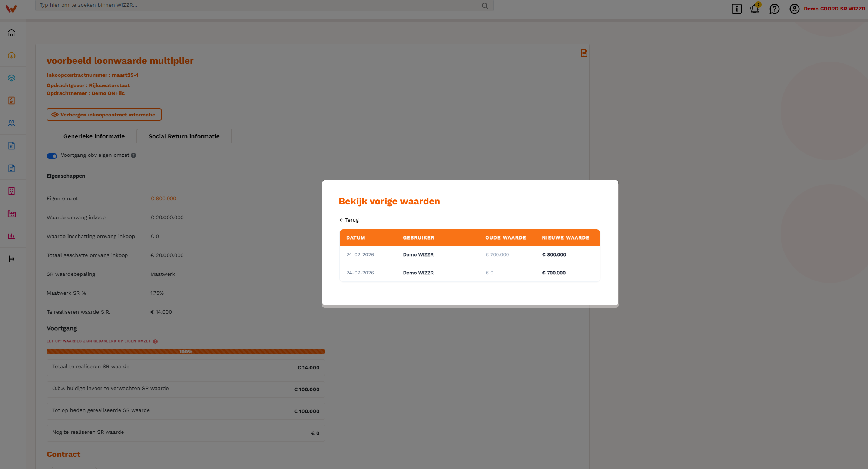Open the text document icon in sidebar
The width and height of the screenshot is (868, 469).
point(11,169)
